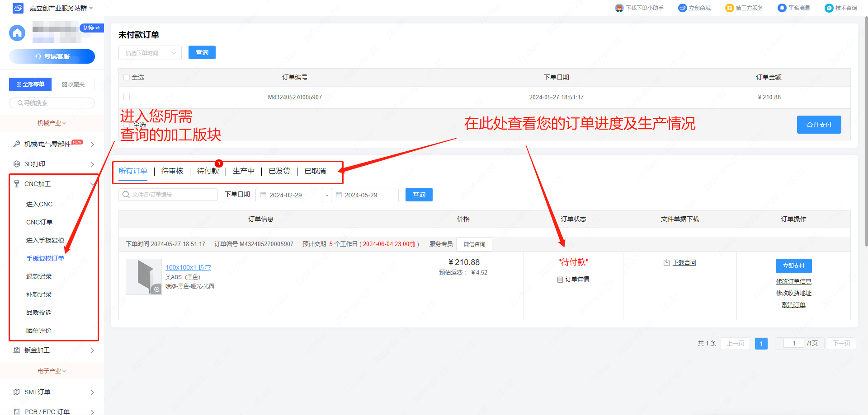Click the magnifier icon in 导航搜索
Viewport: 868px width, 415px height.
20,103
